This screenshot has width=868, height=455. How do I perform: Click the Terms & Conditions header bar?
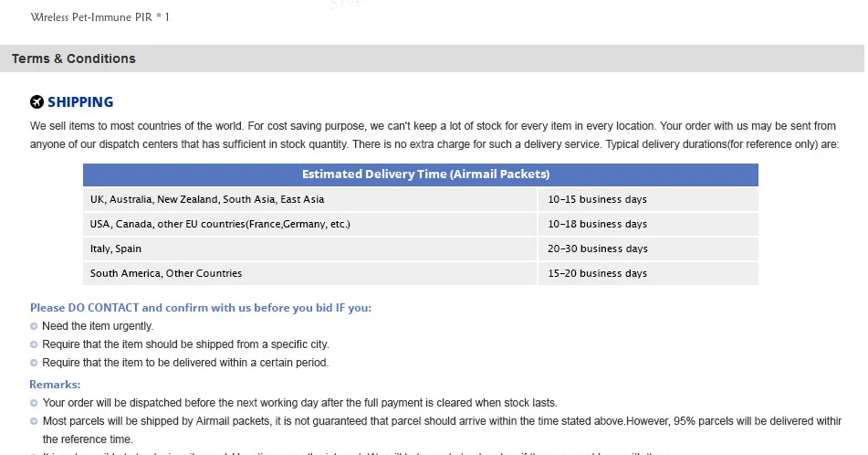coord(432,58)
